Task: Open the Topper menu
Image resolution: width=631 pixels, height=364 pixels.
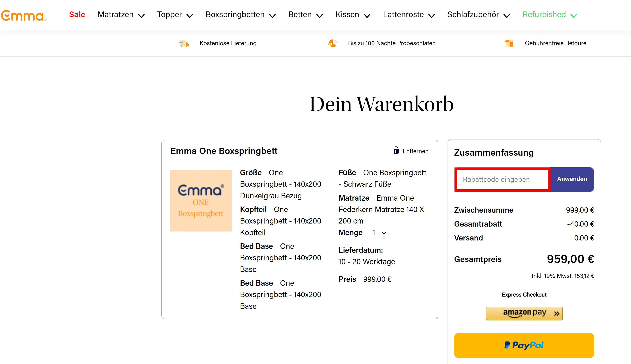Action: (170, 15)
